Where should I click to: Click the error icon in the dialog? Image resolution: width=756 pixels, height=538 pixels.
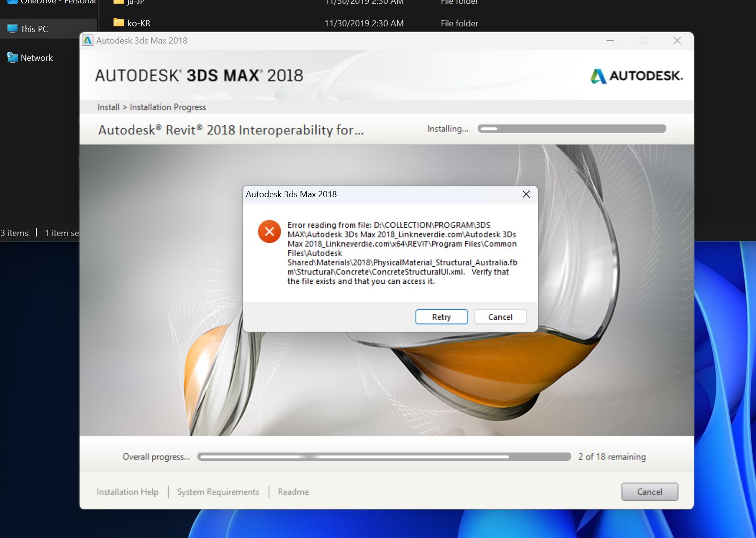pyautogui.click(x=269, y=232)
